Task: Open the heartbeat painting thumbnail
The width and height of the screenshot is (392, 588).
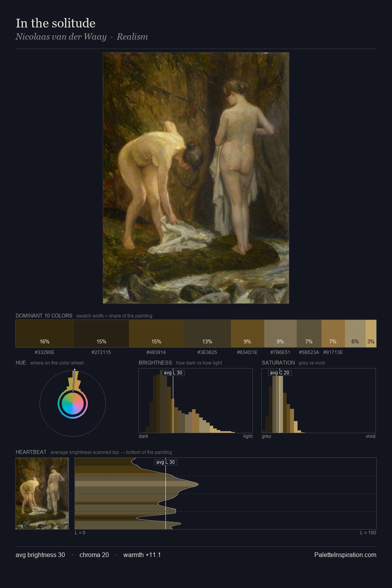Action: pos(42,494)
